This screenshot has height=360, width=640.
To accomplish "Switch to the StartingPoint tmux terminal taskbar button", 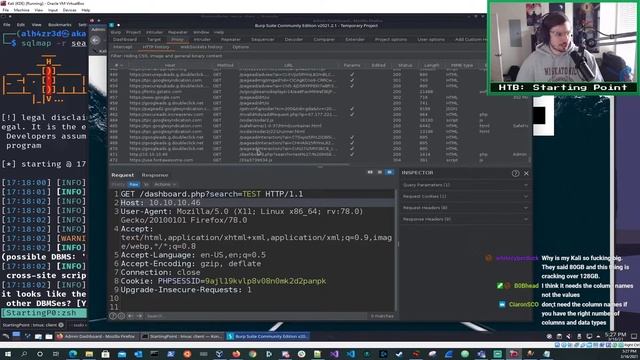I will click(x=182, y=336).
